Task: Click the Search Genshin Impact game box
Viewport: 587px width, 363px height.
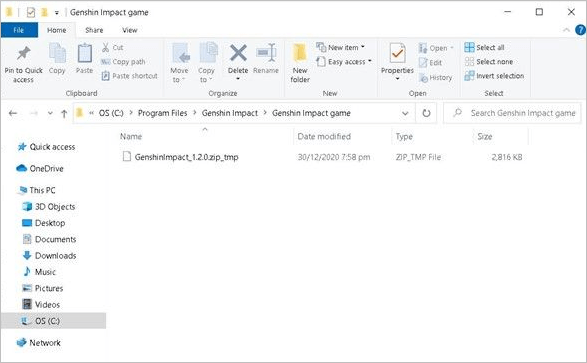Action: (x=512, y=113)
